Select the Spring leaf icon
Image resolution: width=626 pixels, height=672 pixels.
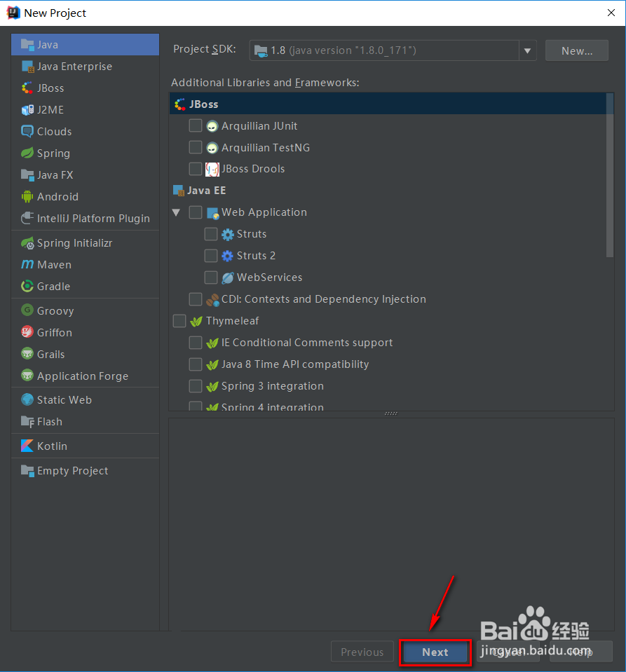click(x=27, y=153)
